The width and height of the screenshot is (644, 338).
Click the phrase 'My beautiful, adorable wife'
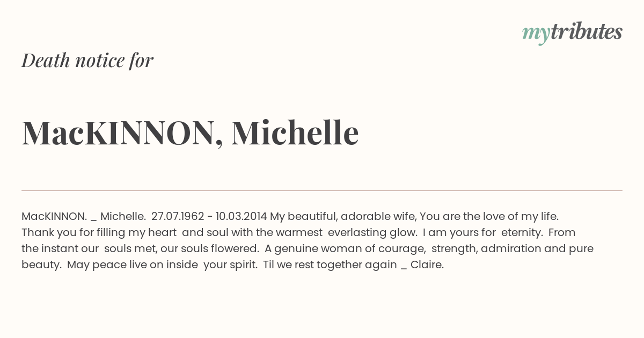coord(342,217)
